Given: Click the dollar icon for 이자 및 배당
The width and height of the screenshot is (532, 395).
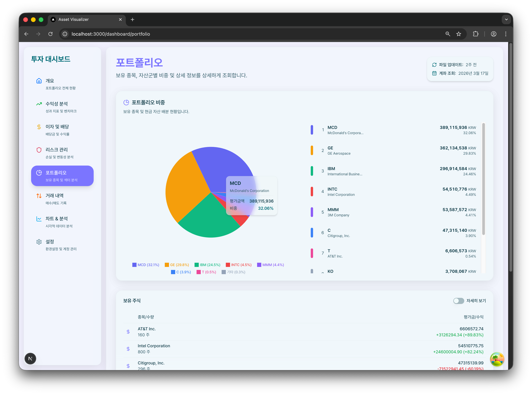Looking at the screenshot, I should (x=39, y=127).
